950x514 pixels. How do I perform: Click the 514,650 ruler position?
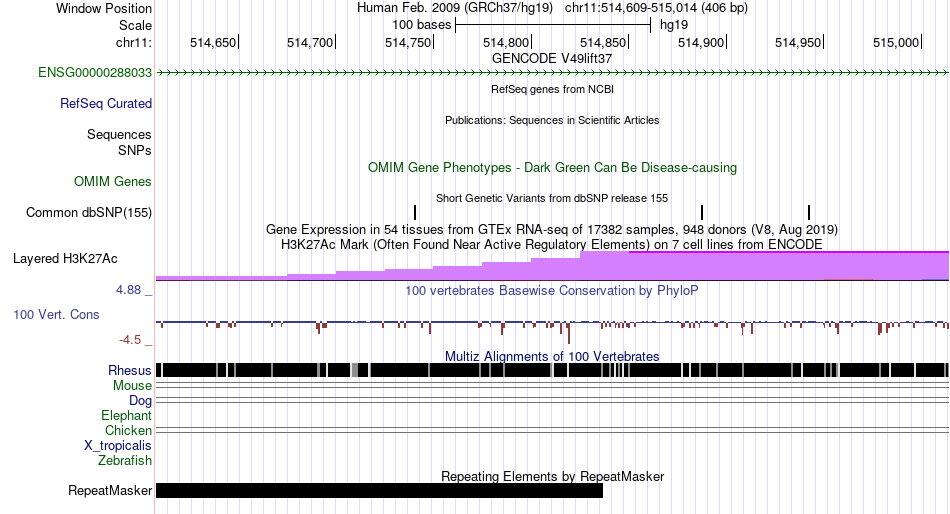coord(213,42)
